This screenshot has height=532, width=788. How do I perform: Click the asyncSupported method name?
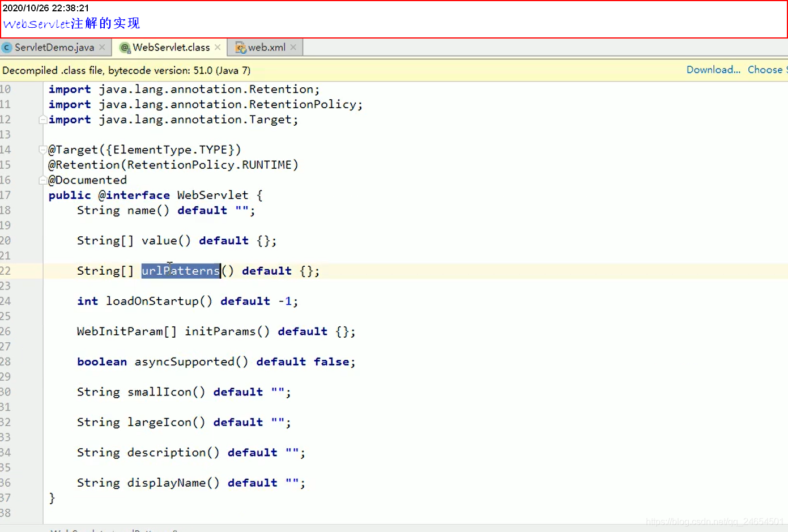[x=185, y=362]
